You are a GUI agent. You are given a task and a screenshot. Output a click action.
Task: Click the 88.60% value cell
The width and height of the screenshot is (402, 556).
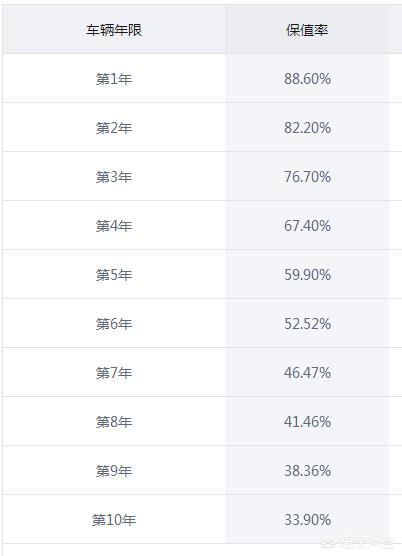[307, 79]
